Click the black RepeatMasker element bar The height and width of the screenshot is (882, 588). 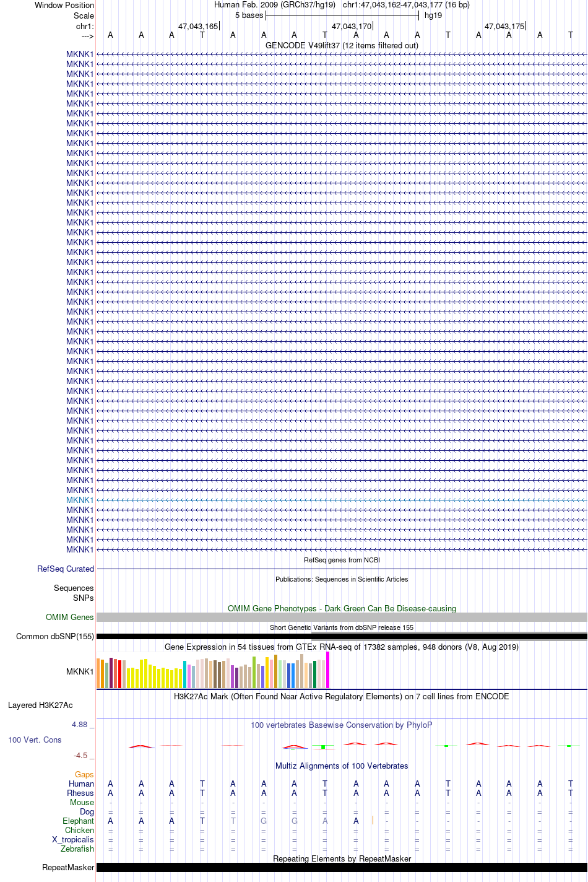[342, 867]
